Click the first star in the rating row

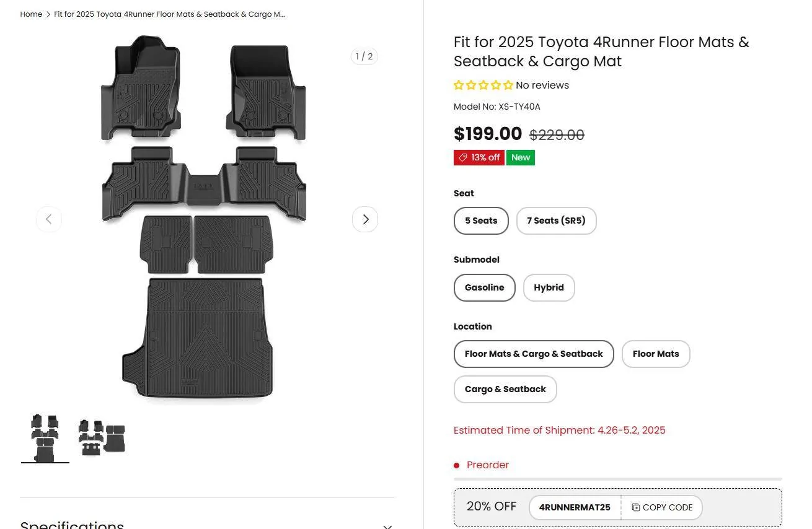[x=459, y=85]
